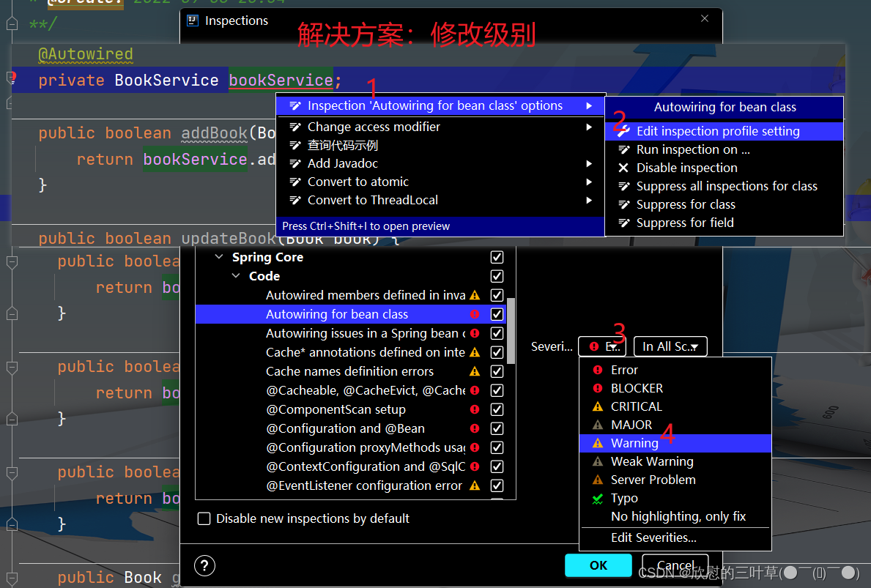Image resolution: width=871 pixels, height=588 pixels.
Task: Open the Add Javadoc submenu
Action: coord(440,164)
